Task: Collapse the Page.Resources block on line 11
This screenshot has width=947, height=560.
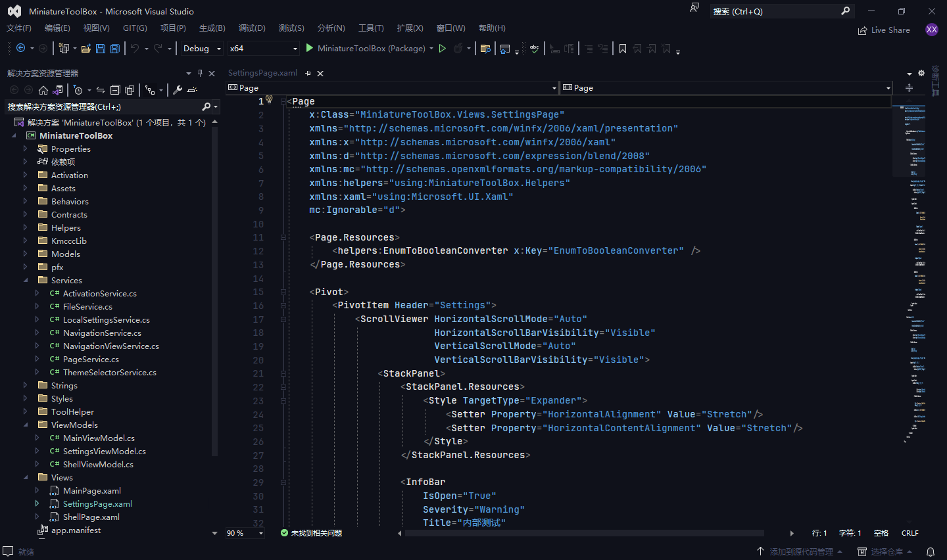Action: click(x=283, y=237)
